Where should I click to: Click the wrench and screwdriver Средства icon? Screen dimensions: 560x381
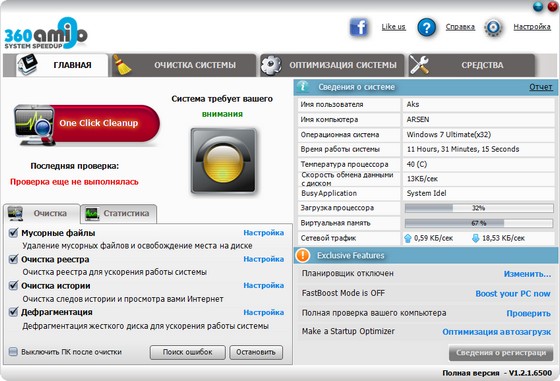tap(419, 65)
